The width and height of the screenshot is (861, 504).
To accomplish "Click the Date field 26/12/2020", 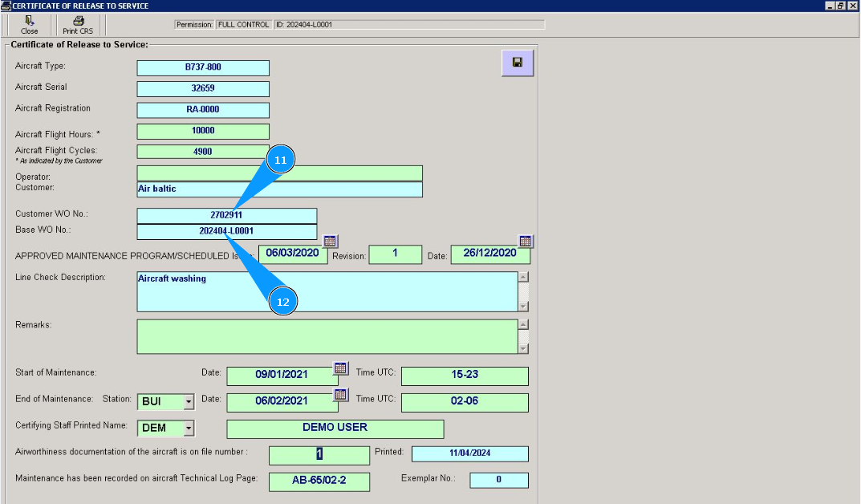I will pyautogui.click(x=490, y=254).
